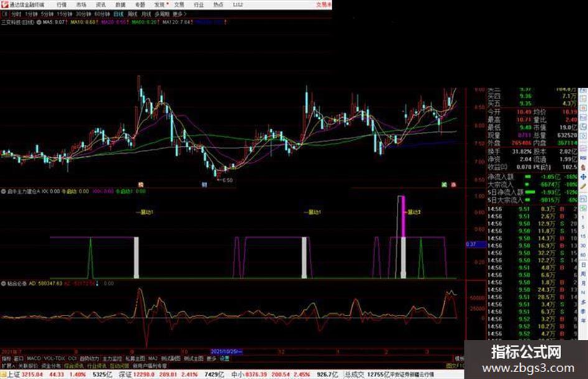This screenshot has width=588, height=379.
Task: Switch chart to 分时 period
Action: tap(16, 14)
